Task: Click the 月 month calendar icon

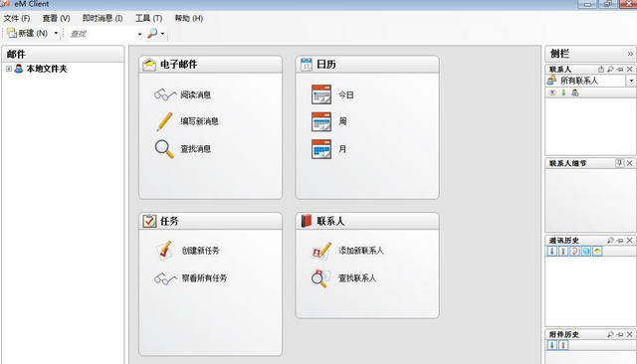Action: (x=321, y=149)
